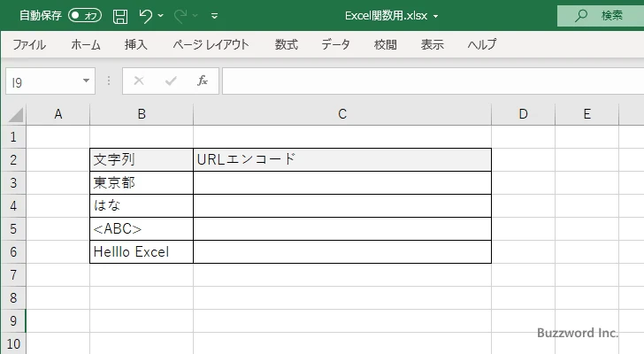Switch to the 数式 tab
This screenshot has height=354, width=644.
[287, 44]
